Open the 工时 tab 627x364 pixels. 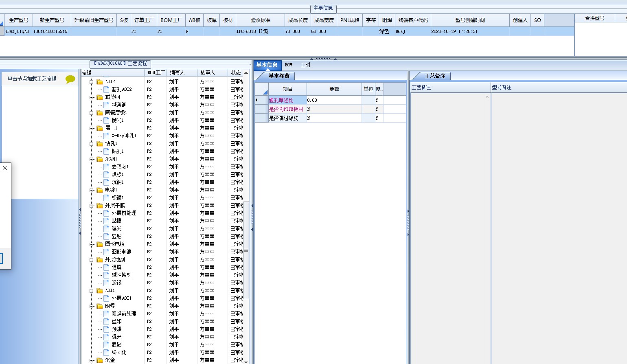pyautogui.click(x=306, y=65)
